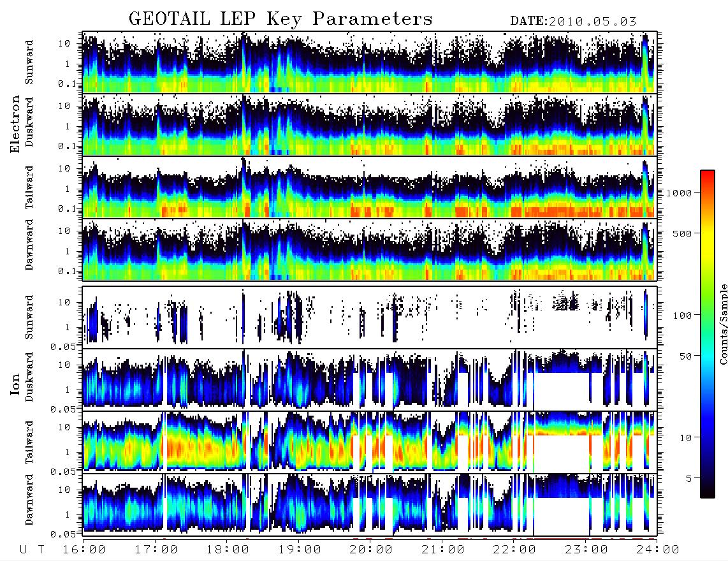Screen dimensions: 728x561
Task: Click the "Counts/Sample" color bar title
Action: 723,324
